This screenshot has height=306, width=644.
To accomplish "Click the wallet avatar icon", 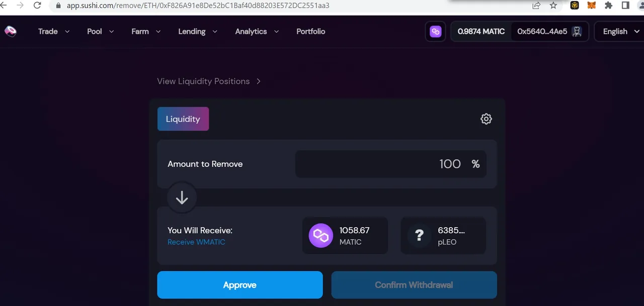I will [x=577, y=31].
